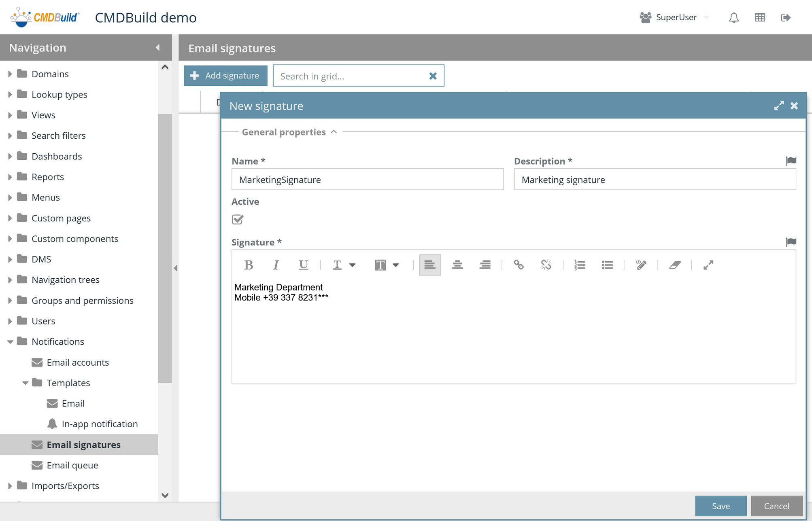Click inside the Name input field
The image size is (812, 521).
[367, 180]
